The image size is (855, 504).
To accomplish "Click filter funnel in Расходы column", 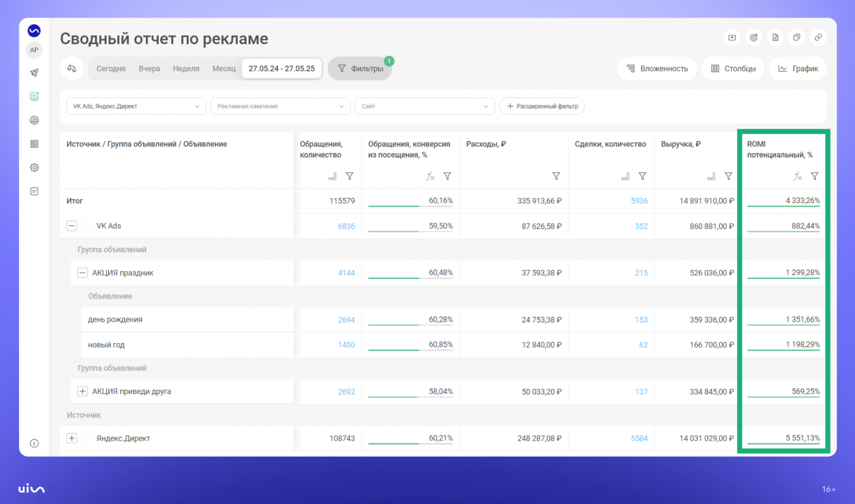I will [556, 176].
